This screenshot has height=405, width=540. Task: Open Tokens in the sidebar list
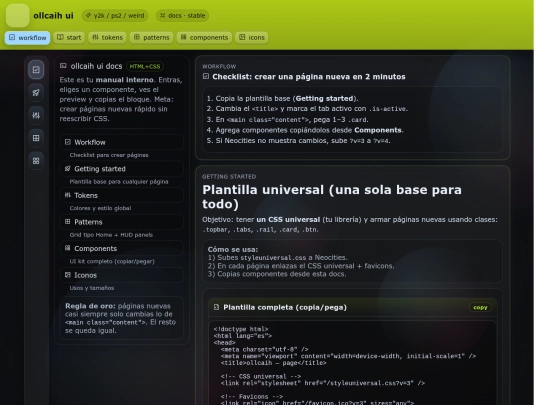pos(122,195)
